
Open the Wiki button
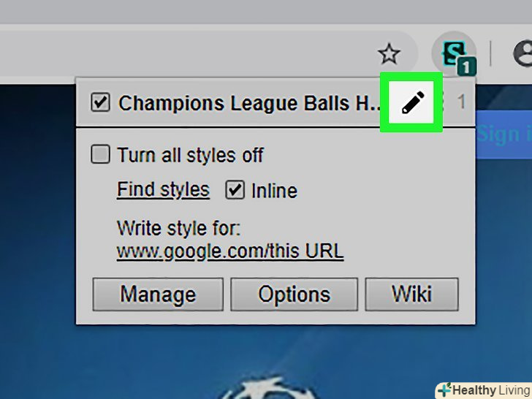(x=411, y=294)
